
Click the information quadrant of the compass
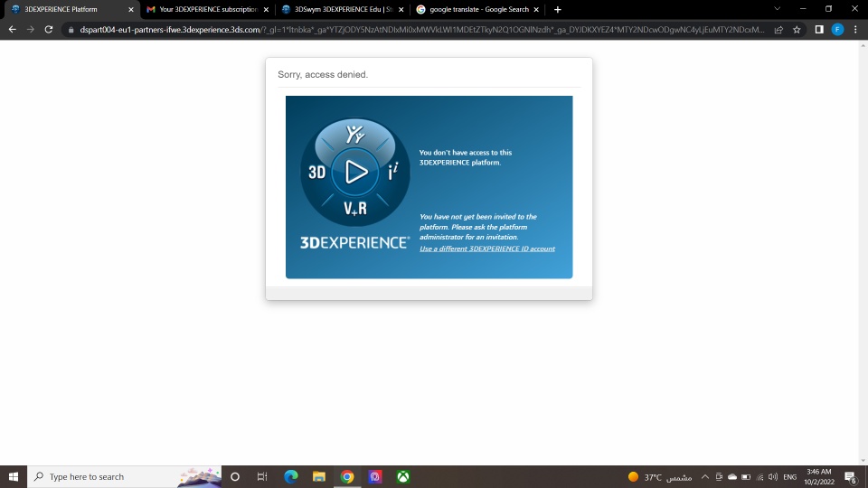(393, 172)
